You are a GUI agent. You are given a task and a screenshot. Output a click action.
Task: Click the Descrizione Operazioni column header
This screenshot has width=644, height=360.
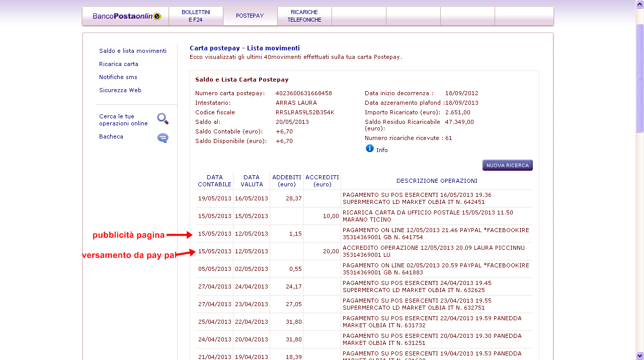tap(437, 181)
